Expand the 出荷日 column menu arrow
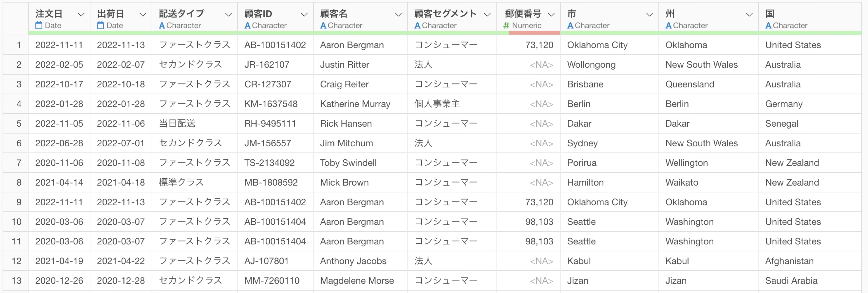The width and height of the screenshot is (868, 293). [x=143, y=14]
